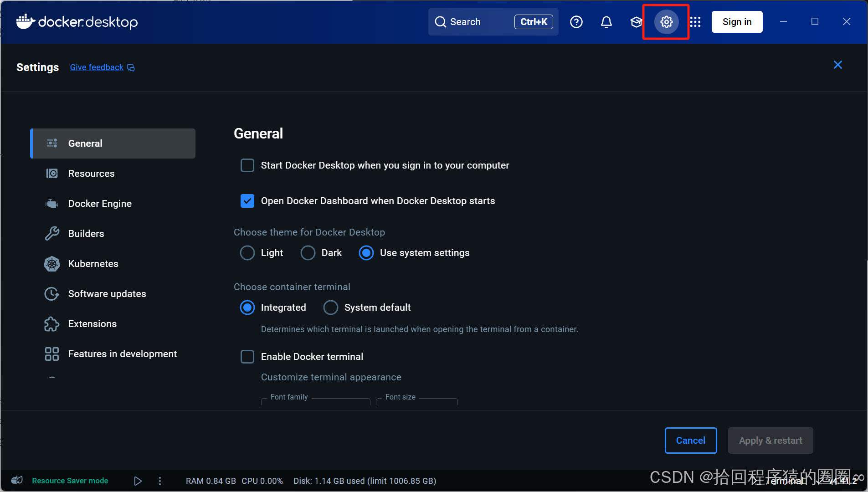Open the three-dot menu in status bar
This screenshot has height=492, width=868.
pos(159,481)
